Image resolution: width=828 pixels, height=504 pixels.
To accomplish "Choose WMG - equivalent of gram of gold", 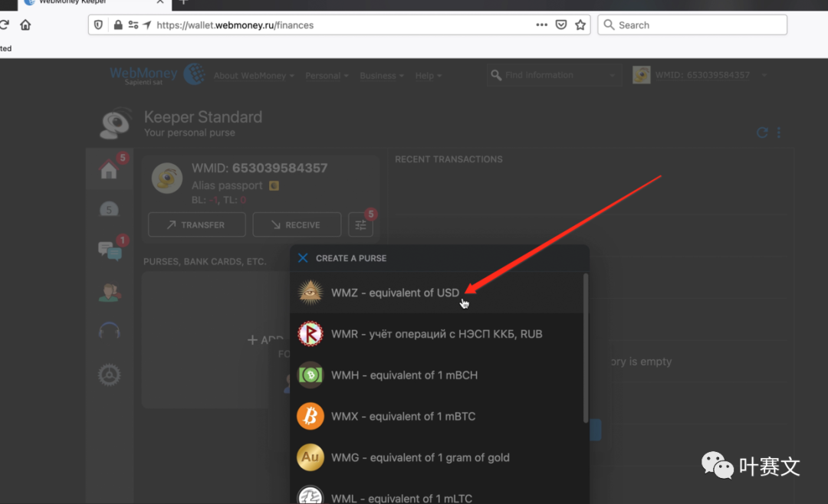I will 420,458.
